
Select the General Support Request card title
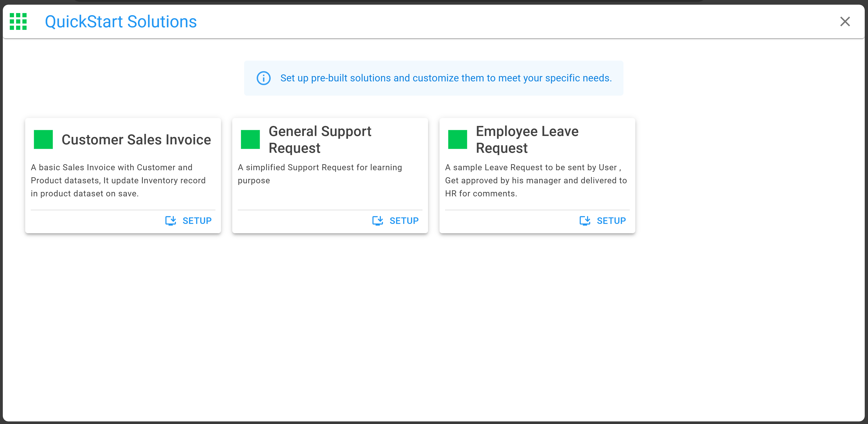(320, 139)
